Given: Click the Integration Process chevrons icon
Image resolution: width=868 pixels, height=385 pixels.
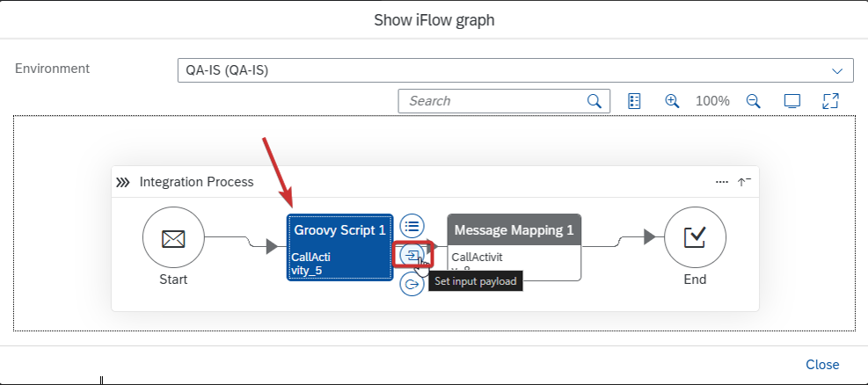Looking at the screenshot, I should click(x=123, y=182).
